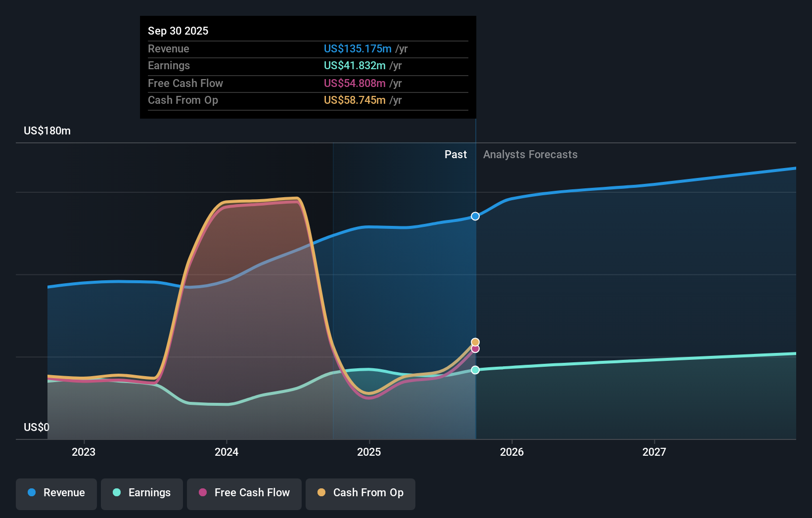The image size is (812, 518).
Task: Click the US$180m y-axis label
Action: [x=47, y=131]
